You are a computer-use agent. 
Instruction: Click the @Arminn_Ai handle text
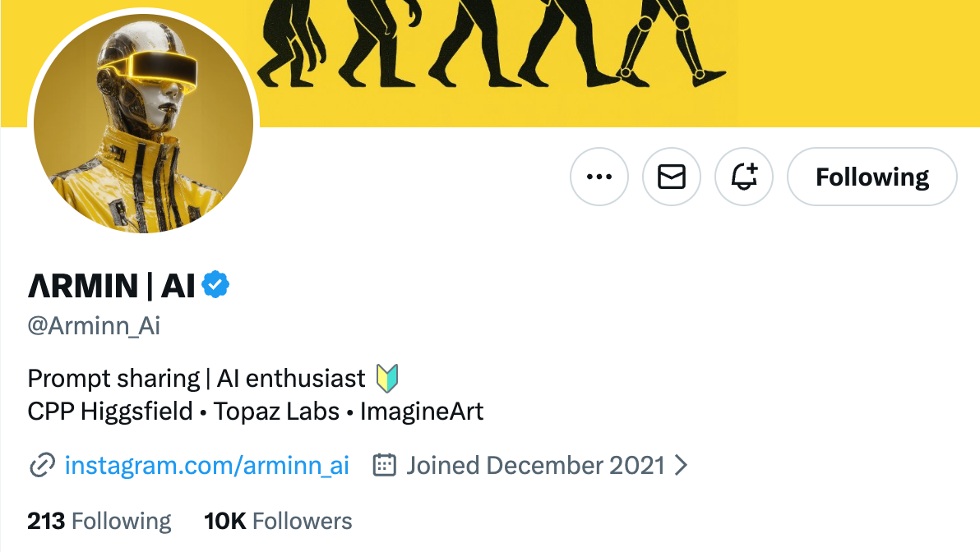[x=94, y=326]
